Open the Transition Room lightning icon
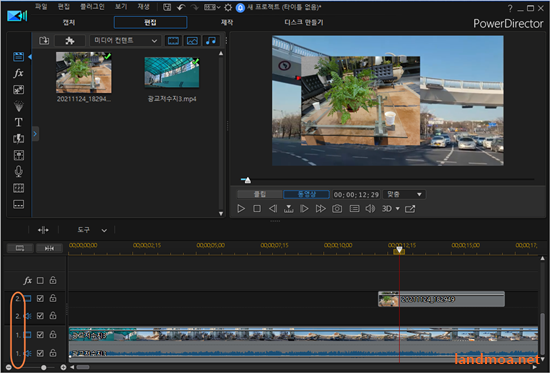Screen dimensions: 550x373 coord(19,139)
